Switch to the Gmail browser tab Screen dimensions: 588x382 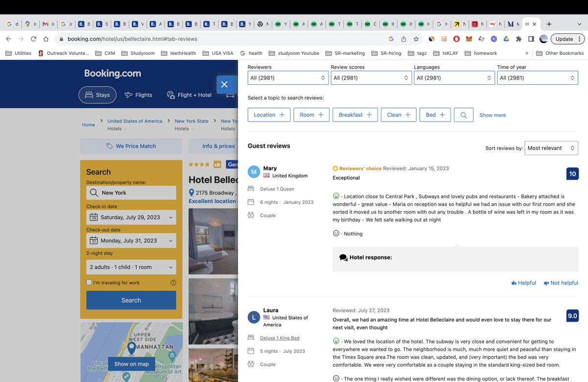click(x=48, y=24)
